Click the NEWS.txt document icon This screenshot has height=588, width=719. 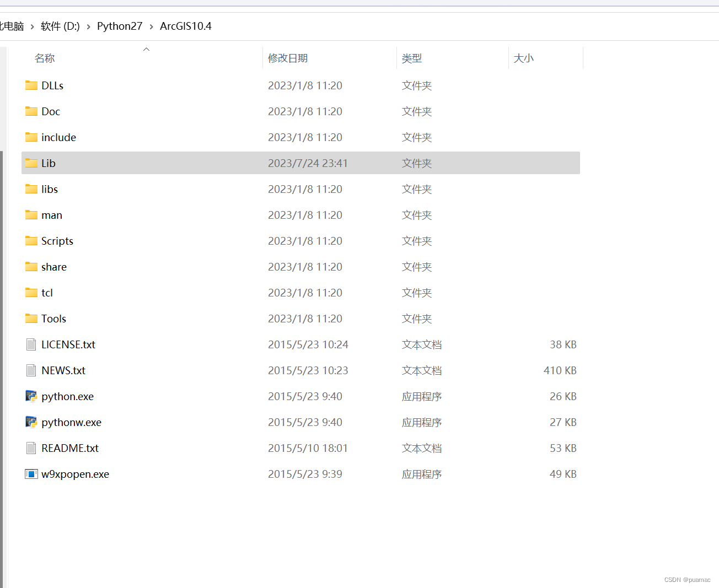[x=31, y=370]
